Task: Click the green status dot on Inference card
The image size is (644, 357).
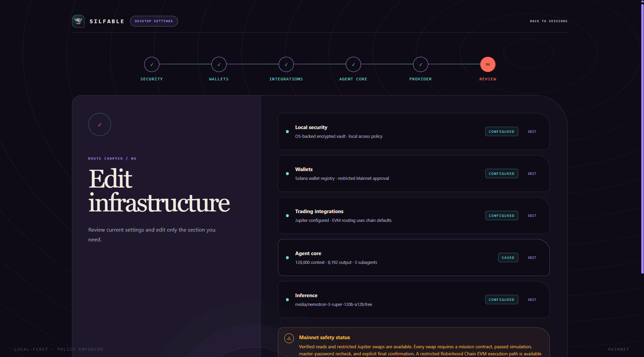Action: click(x=287, y=300)
